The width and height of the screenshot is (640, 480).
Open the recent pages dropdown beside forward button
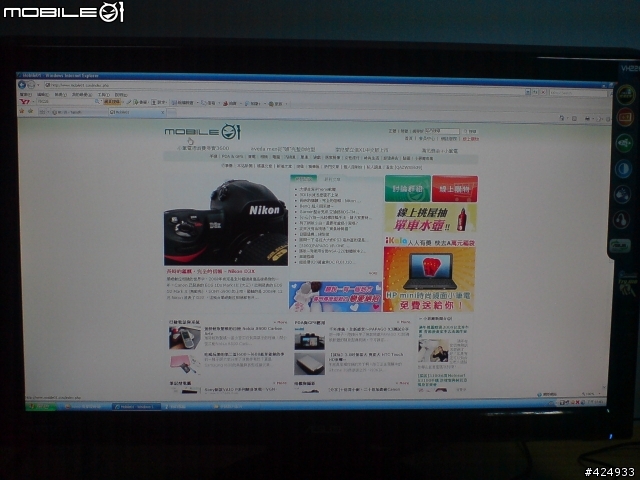click(38, 86)
